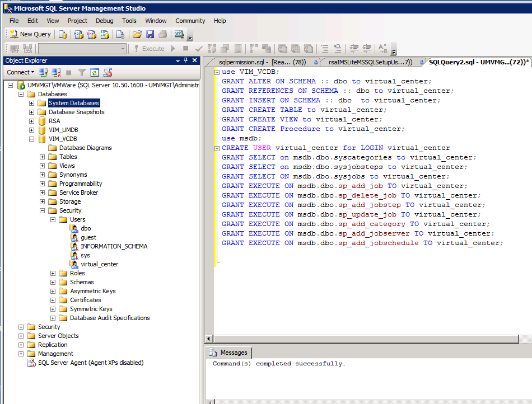Viewport: 532px width, 404px height.
Task: Open the Messages results tab
Action: 228,353
